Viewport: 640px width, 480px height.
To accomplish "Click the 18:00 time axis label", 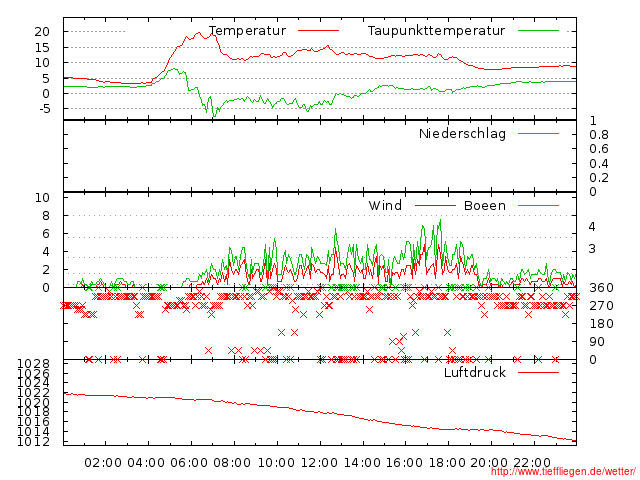I will point(447,463).
